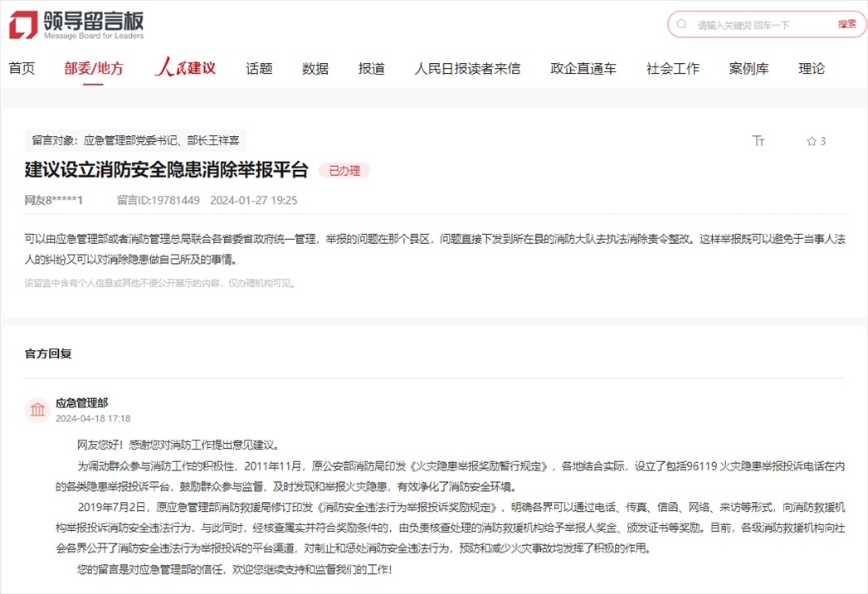
Task: Click the 报道 menu entry
Action: [x=370, y=69]
